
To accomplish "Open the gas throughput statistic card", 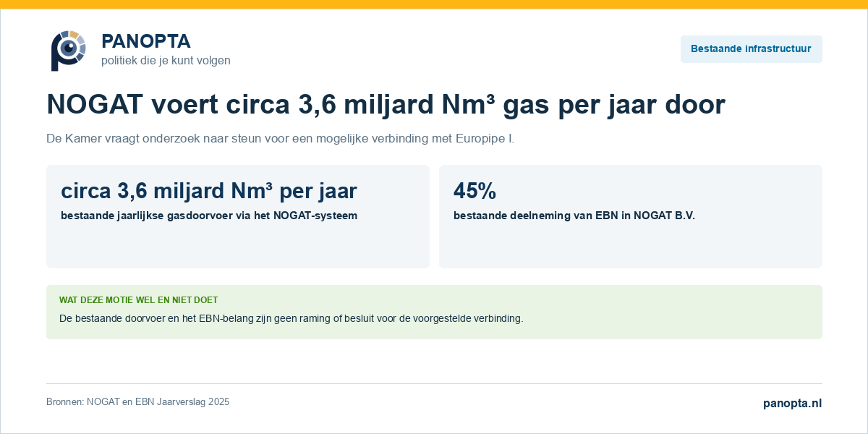I will (x=238, y=217).
